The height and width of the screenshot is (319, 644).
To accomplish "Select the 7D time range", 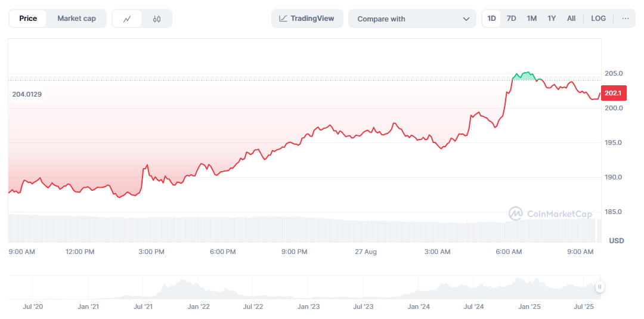I will tap(512, 18).
